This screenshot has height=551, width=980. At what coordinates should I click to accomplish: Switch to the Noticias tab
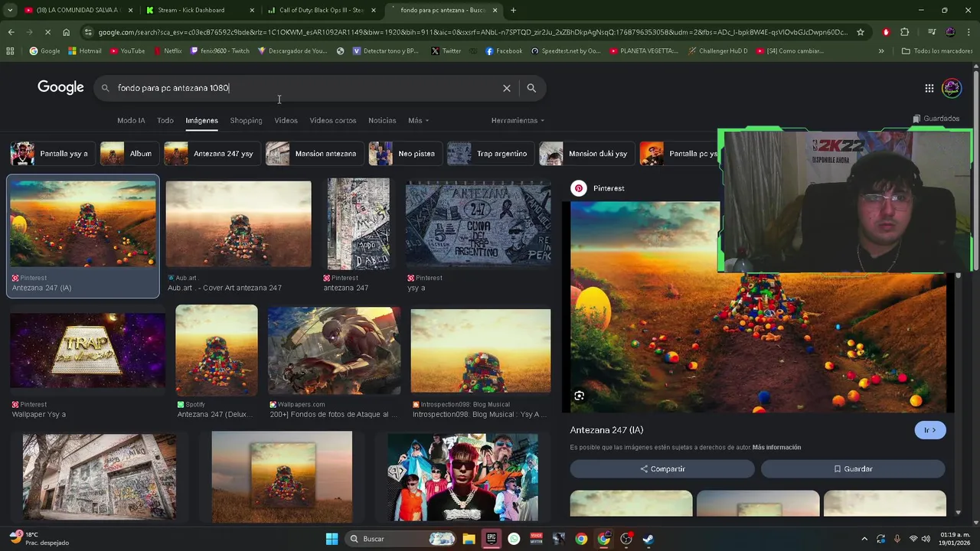[x=382, y=120]
